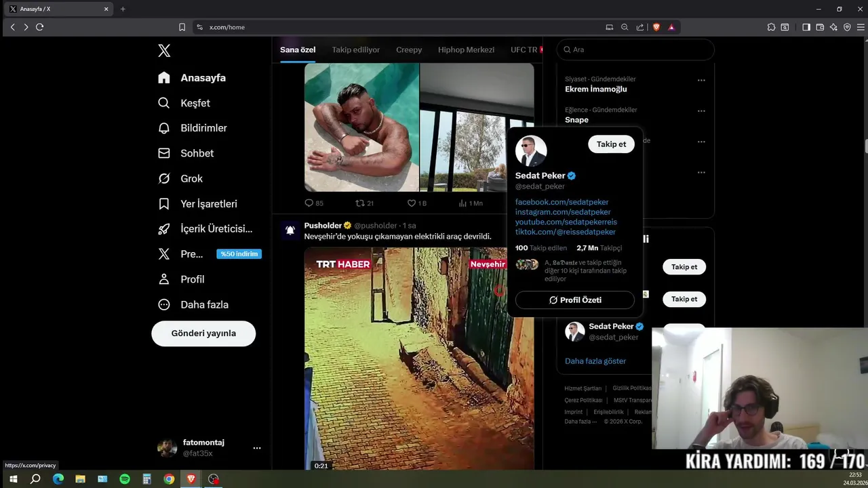Open more options for Ekrem İmamoğlu trend
868x488 pixels.
pyautogui.click(x=701, y=80)
